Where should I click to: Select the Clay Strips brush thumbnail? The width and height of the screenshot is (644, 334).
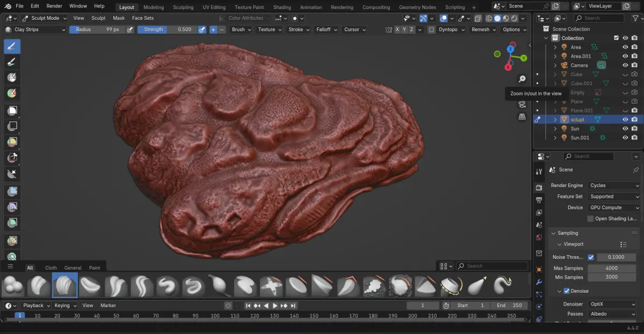point(65,285)
